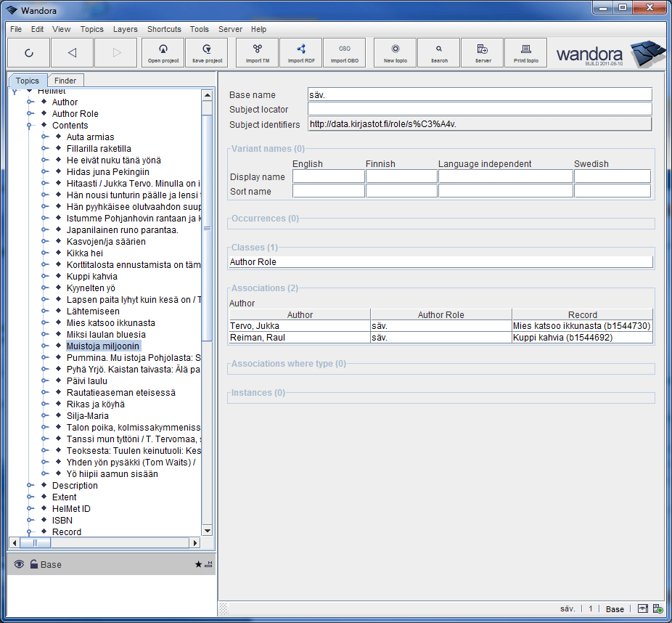Open the Search tool in toolbar
The height and width of the screenshot is (623, 672).
click(439, 52)
